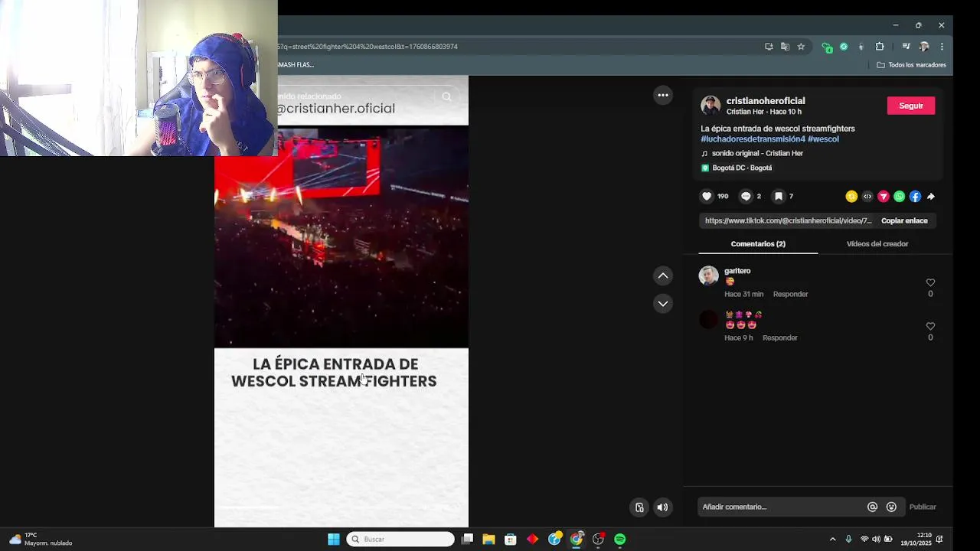Open Task View in the taskbar
The height and width of the screenshot is (551, 980).
(x=467, y=540)
